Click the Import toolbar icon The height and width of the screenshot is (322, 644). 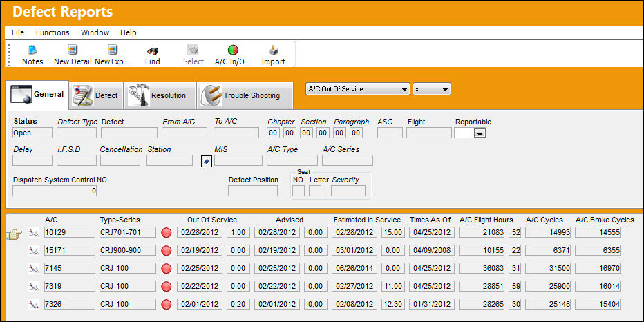273,50
